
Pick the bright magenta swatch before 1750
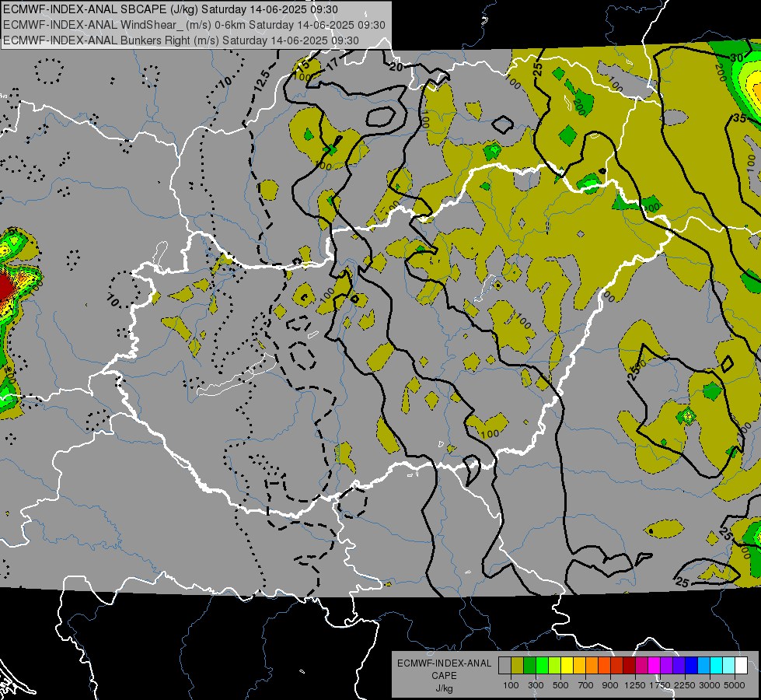(x=655, y=666)
